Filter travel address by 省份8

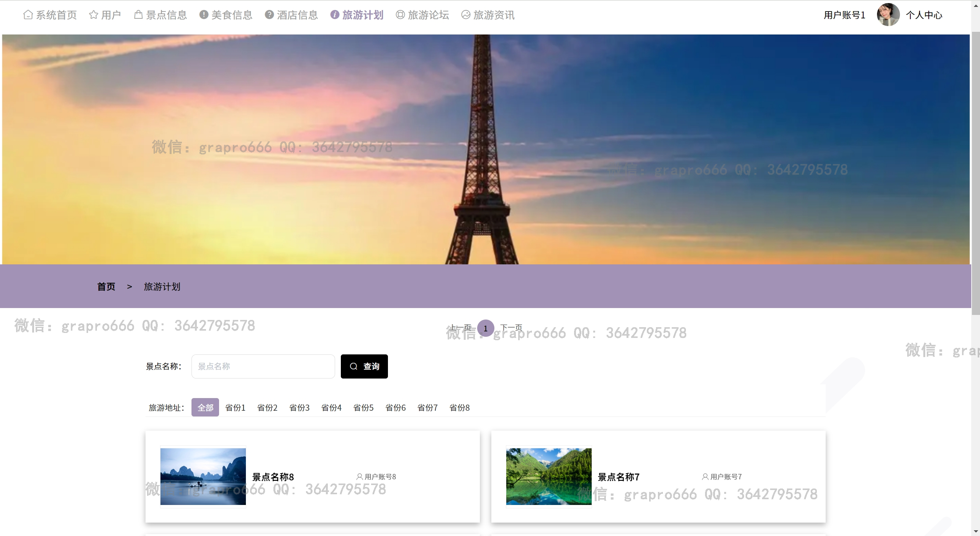[x=459, y=407]
